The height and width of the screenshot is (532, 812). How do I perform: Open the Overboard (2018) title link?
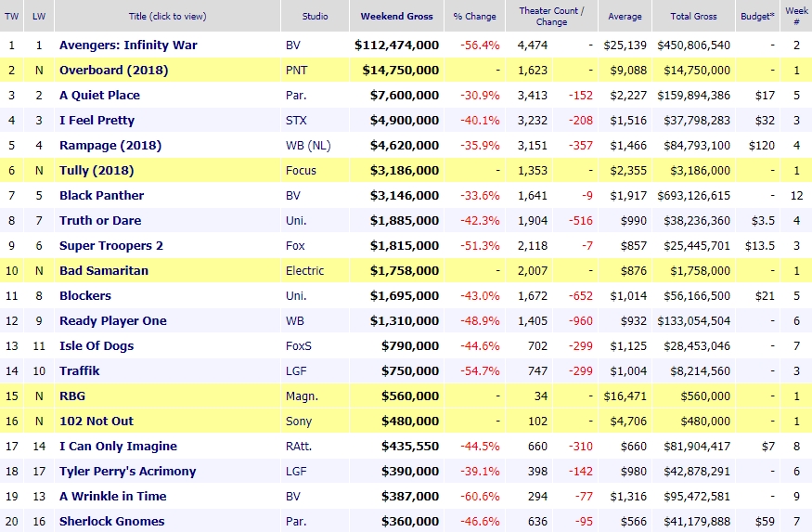point(113,70)
